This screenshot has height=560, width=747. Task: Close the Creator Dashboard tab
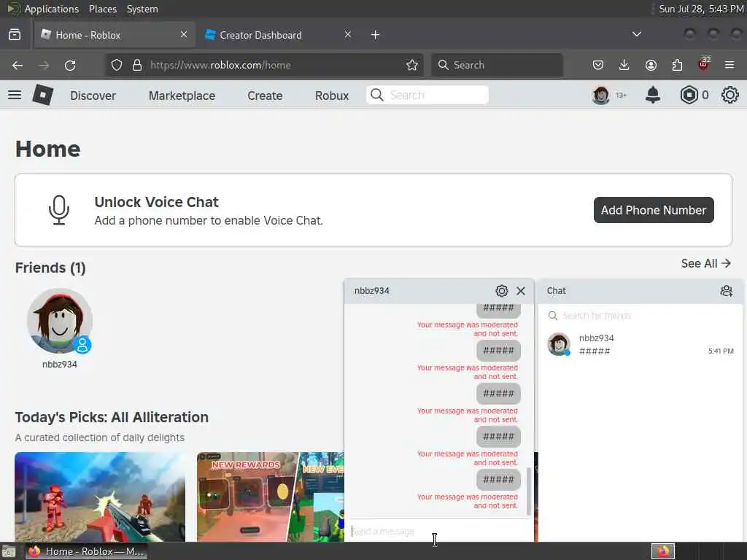pos(348,34)
